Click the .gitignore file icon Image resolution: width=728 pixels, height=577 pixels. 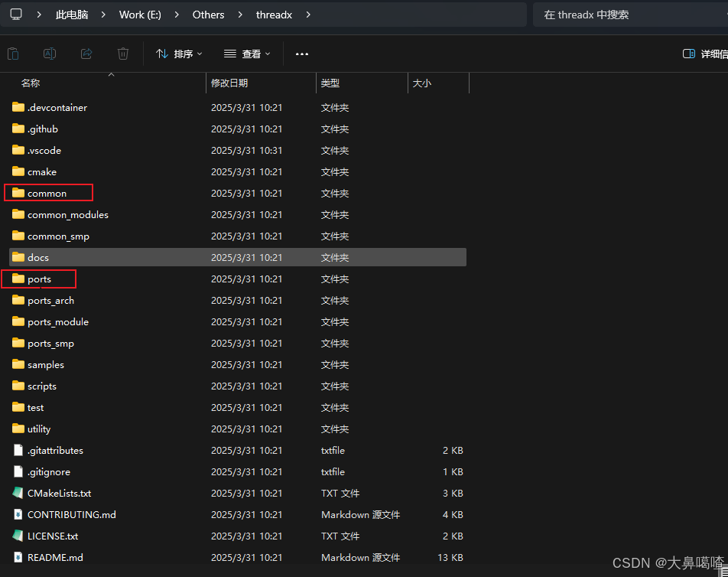18,471
